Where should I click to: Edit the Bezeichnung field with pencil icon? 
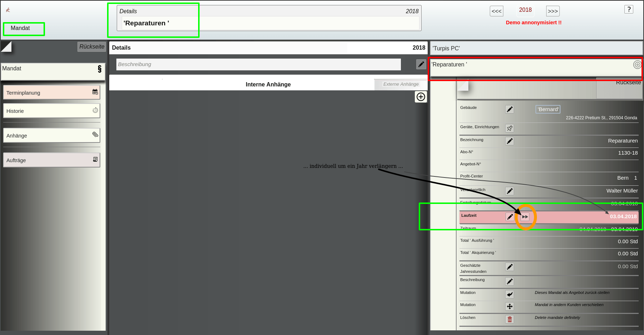coord(509,141)
